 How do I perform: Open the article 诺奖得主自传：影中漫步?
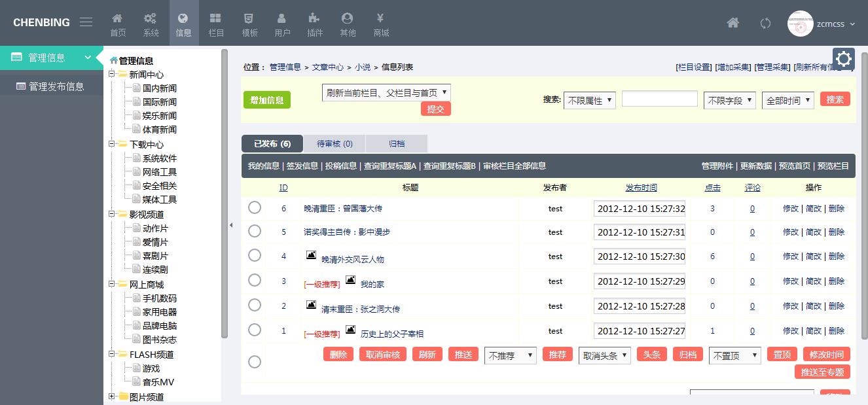[x=347, y=232]
